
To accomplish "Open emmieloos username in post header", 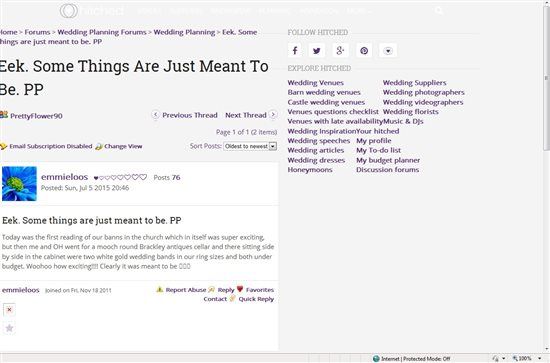I will point(65,177).
